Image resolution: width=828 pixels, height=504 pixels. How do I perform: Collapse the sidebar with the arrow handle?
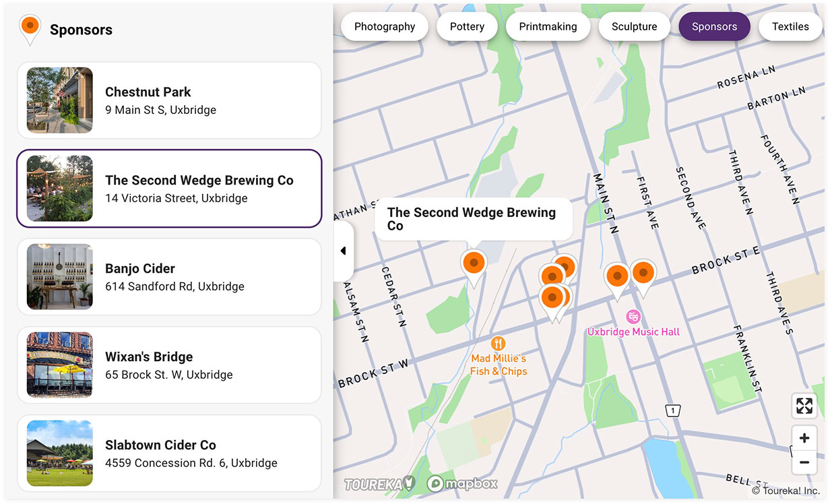click(x=343, y=251)
